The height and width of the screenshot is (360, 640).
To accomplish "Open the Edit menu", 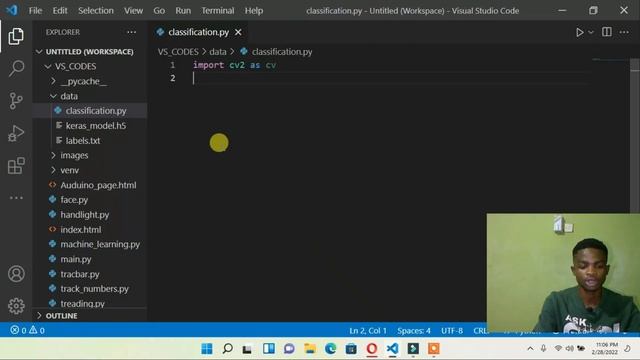I will pyautogui.click(x=60, y=11).
